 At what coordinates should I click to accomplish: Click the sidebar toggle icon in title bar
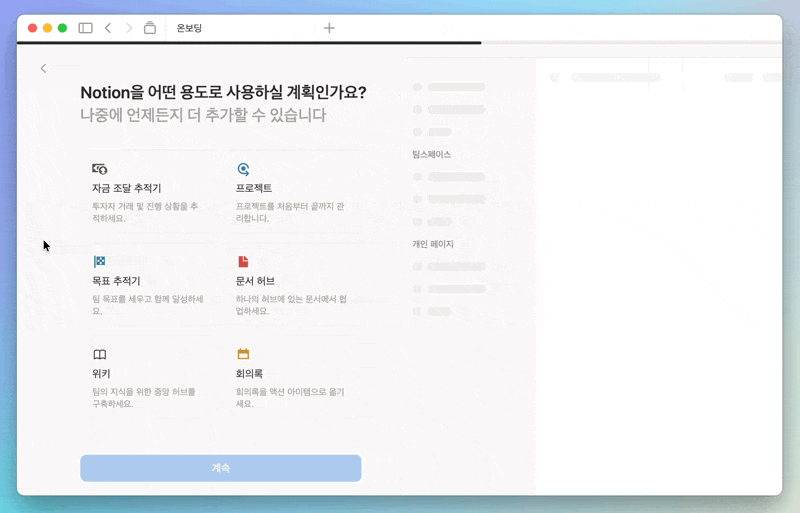[85, 28]
